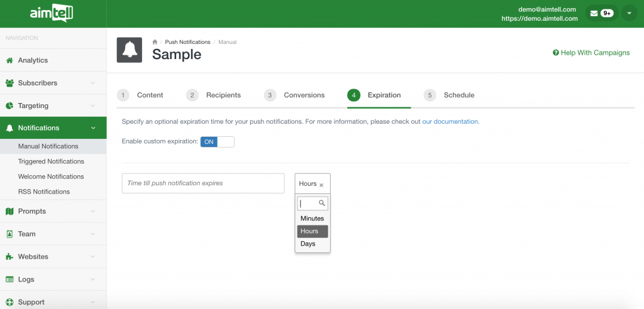644x309 pixels.
Task: Open Welcome Notifications submenu item
Action: 53,176
